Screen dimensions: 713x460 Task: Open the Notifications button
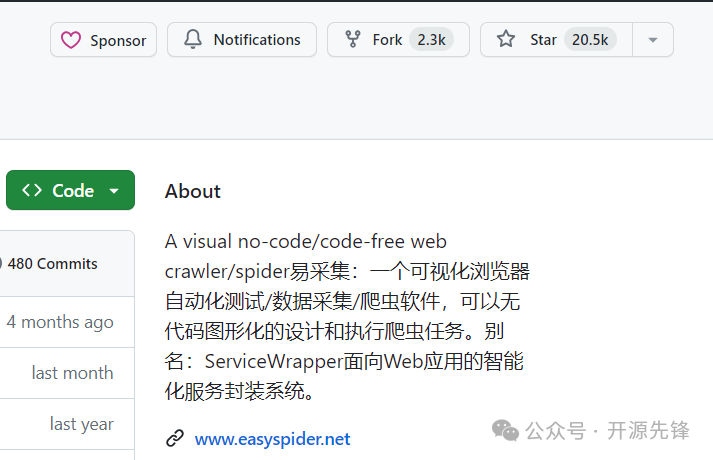click(x=242, y=40)
